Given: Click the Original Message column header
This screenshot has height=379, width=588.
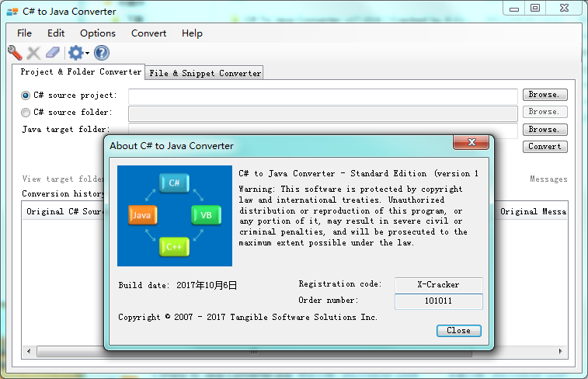Looking at the screenshot, I should [533, 211].
